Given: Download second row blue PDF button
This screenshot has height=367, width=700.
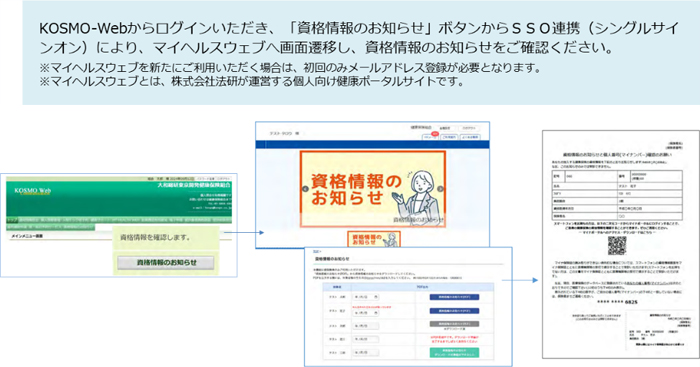Looking at the screenshot, I should (454, 311).
